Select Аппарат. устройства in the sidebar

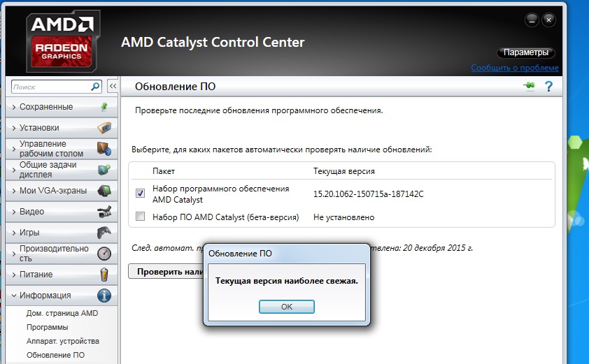(x=63, y=341)
